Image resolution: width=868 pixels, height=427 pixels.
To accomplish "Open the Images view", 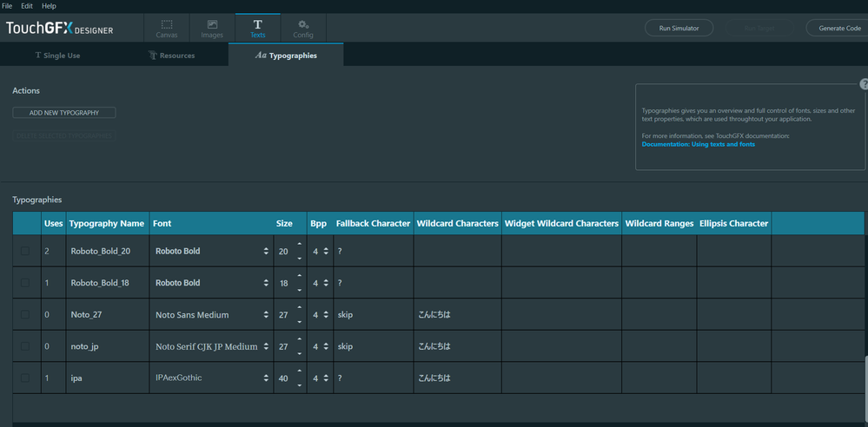I will tap(212, 29).
